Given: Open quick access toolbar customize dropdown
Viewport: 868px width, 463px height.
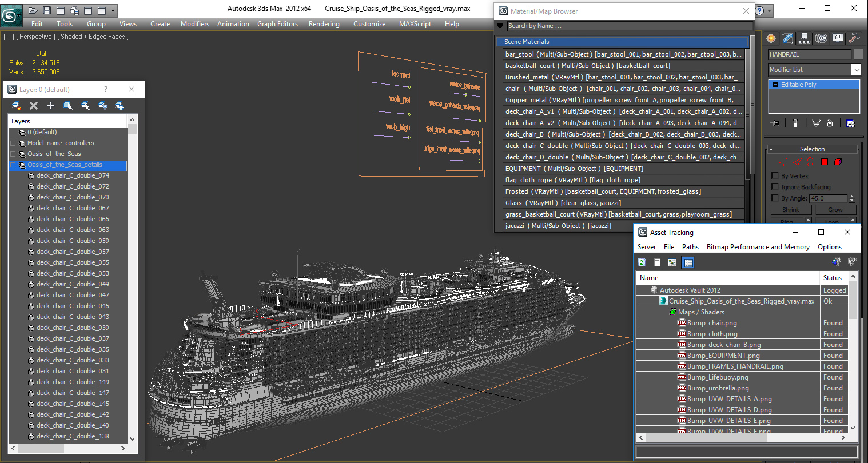Looking at the screenshot, I should pos(113,10).
